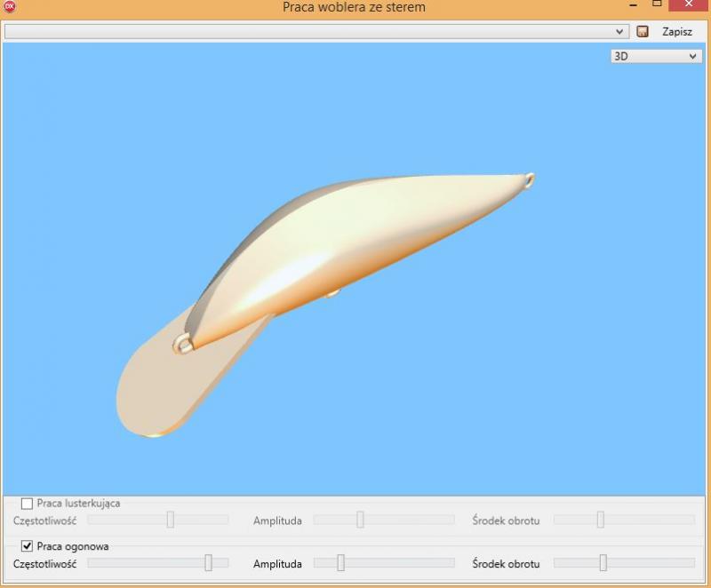Screen dimensions: 711x588
Task: Minimize the Praca woblera window
Action: click(x=633, y=5)
